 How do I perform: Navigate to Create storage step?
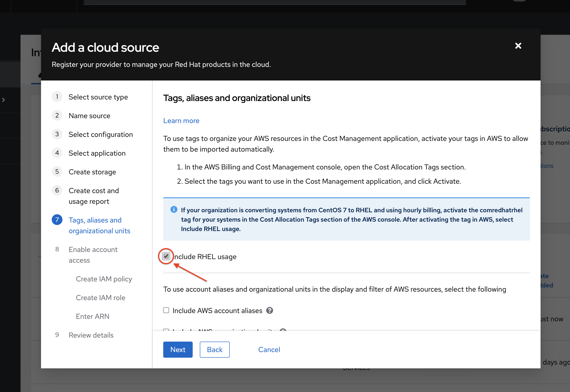point(92,172)
